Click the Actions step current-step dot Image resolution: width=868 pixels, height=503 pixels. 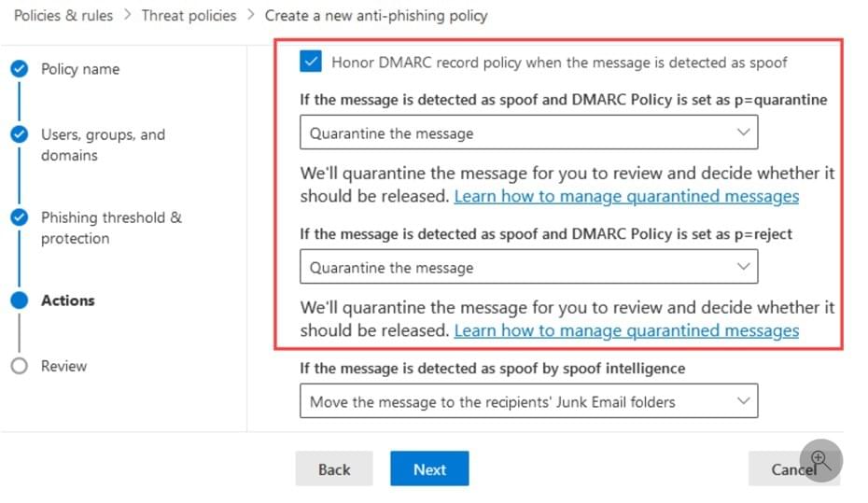coord(19,300)
